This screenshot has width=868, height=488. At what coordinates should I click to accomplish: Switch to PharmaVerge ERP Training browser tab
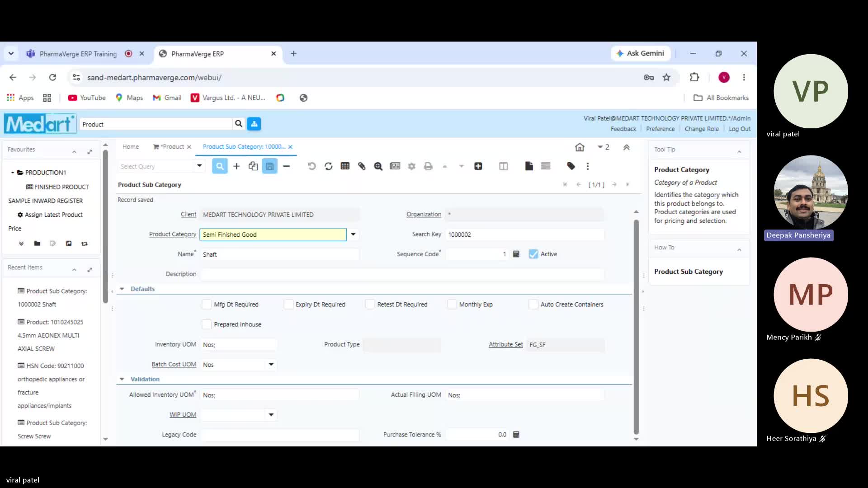tap(78, 54)
